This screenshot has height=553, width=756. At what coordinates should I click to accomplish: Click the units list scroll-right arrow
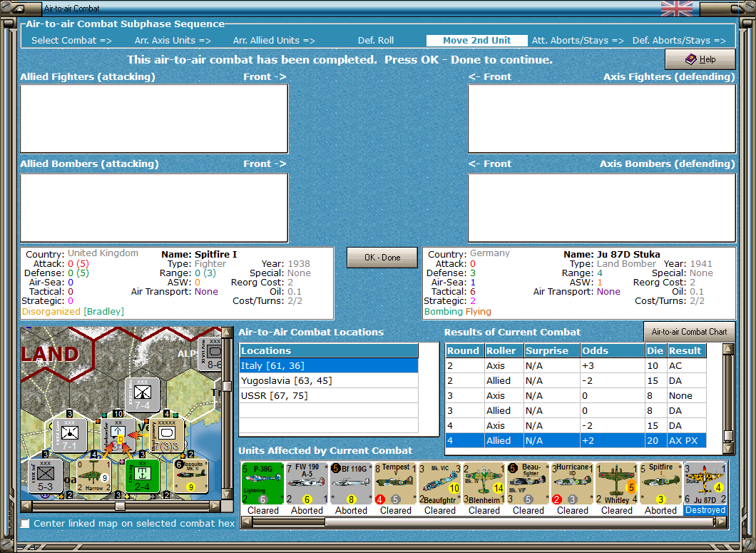[721, 522]
